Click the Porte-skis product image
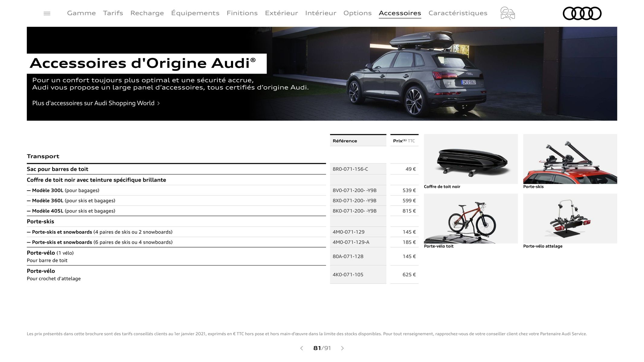This screenshot has width=644, height=362. 570,159
